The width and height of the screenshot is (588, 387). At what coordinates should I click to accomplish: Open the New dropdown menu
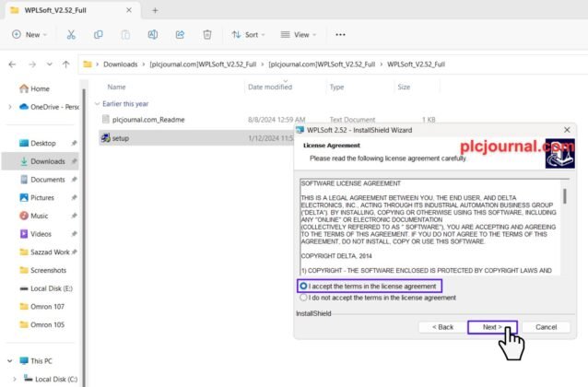click(x=29, y=34)
